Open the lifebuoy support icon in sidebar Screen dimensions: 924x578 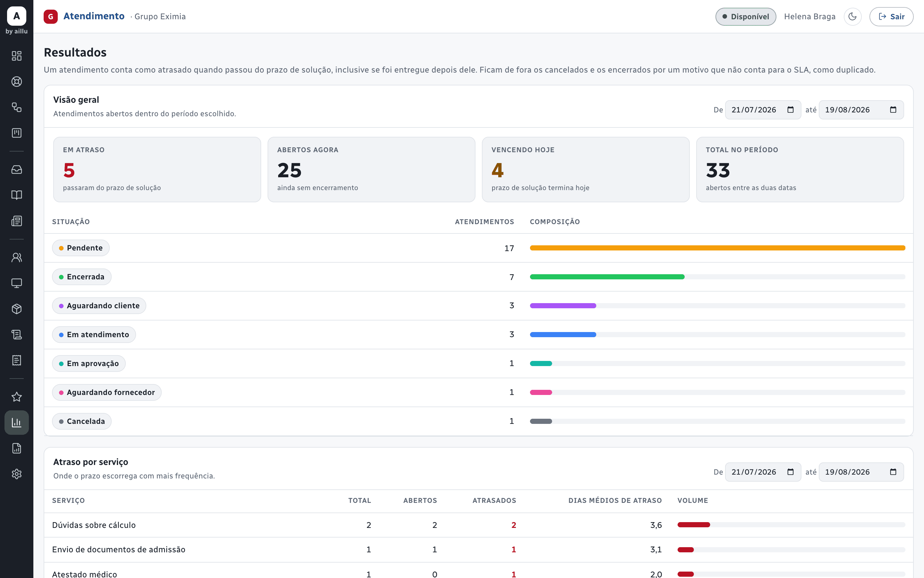click(16, 82)
